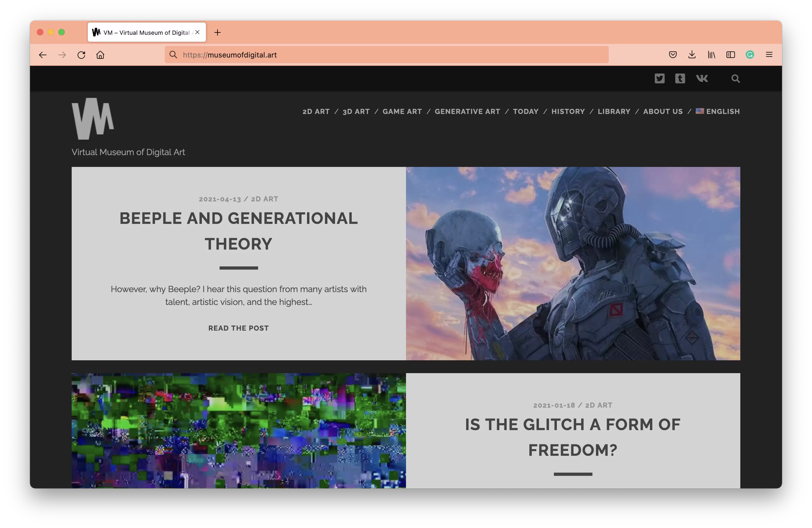Open the browser home page icon
The height and width of the screenshot is (528, 812).
pos(100,55)
